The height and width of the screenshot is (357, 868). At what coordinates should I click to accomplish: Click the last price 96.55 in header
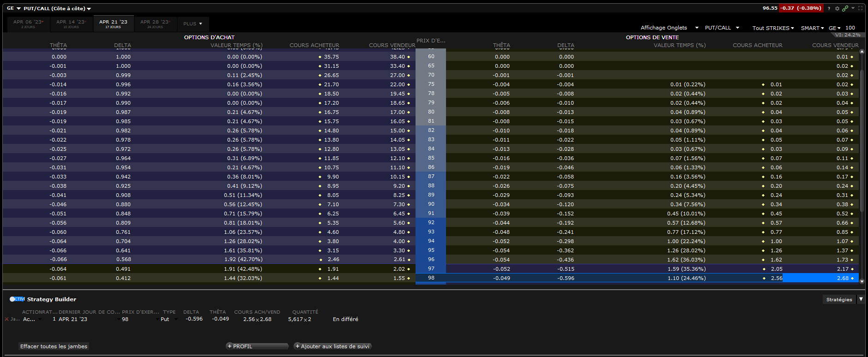pyautogui.click(x=770, y=8)
